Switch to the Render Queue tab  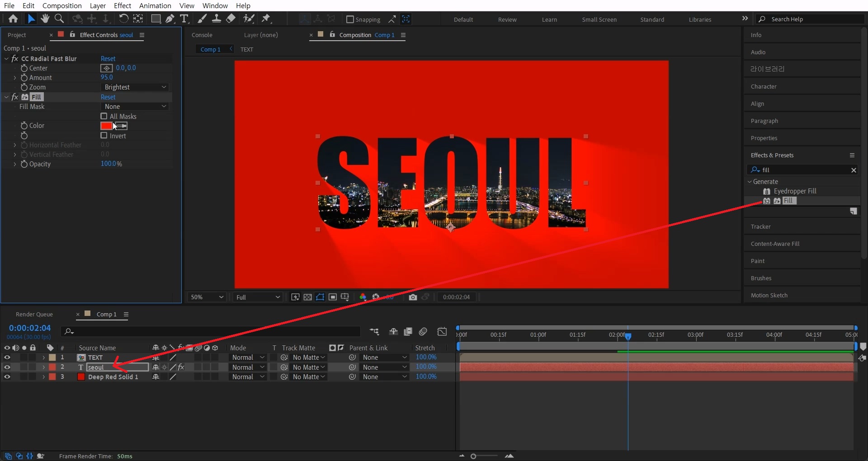tap(34, 314)
